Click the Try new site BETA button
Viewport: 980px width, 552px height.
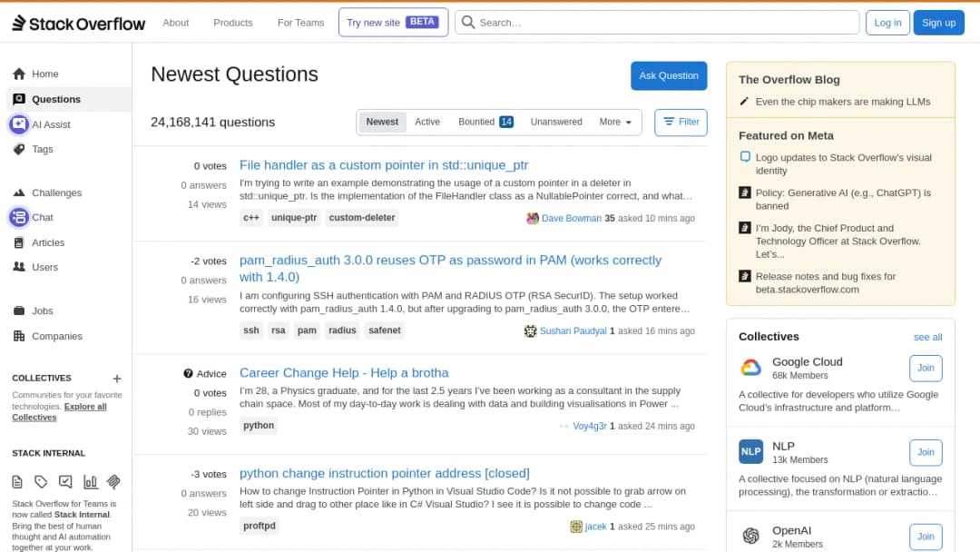tap(393, 23)
